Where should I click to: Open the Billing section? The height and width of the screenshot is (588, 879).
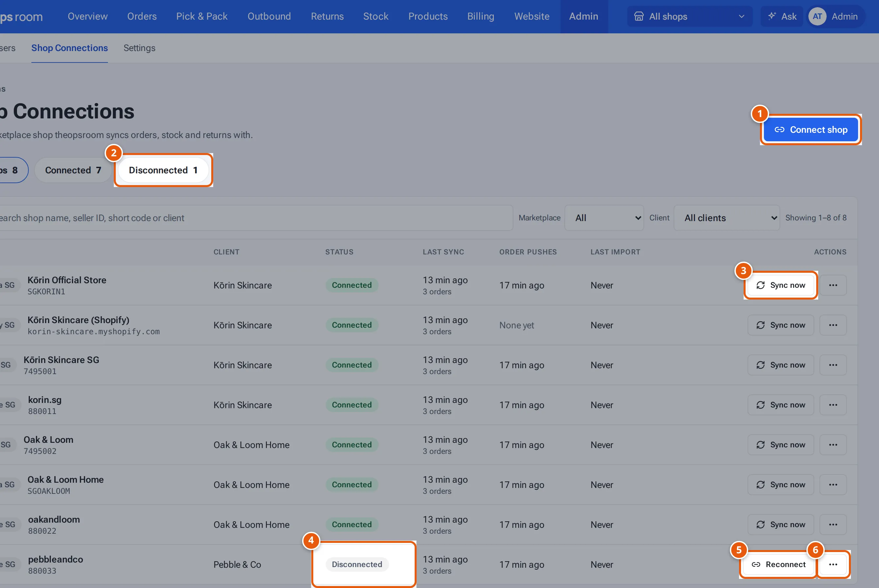pos(480,16)
